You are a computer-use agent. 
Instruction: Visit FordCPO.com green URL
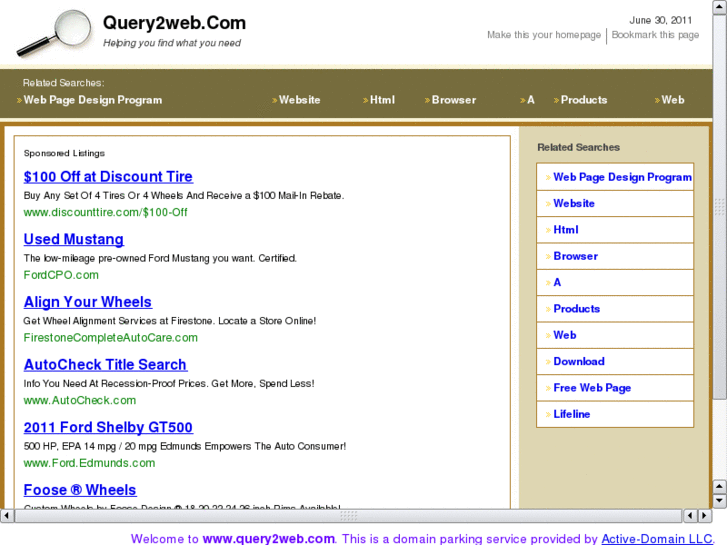(61, 275)
